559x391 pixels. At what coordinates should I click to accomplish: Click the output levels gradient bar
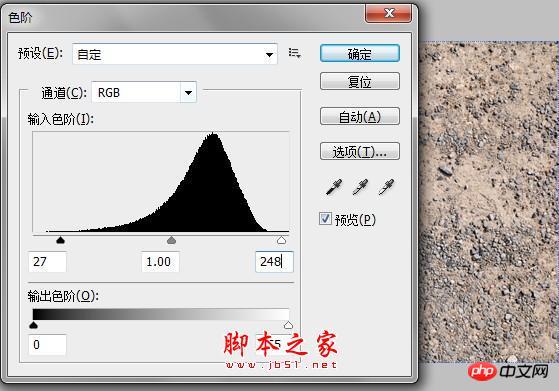(x=161, y=314)
